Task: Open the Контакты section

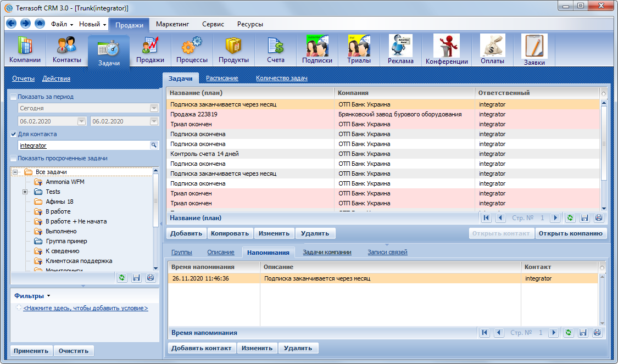Action: [x=67, y=50]
